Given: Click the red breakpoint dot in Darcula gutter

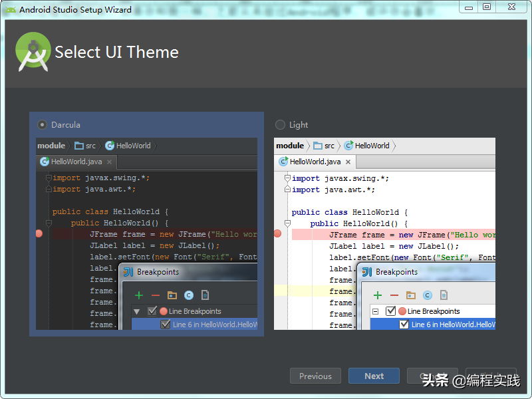Looking at the screenshot, I should (x=39, y=233).
